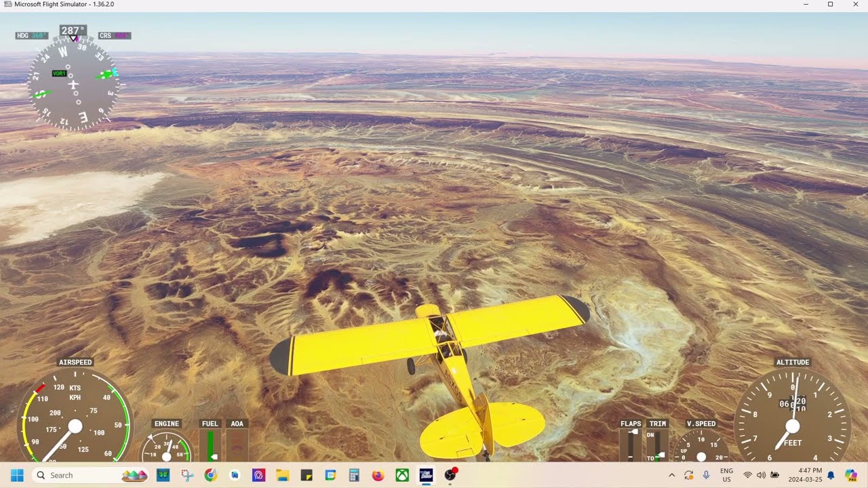Click the HDG heading bug label
The image size is (868, 488).
point(32,35)
